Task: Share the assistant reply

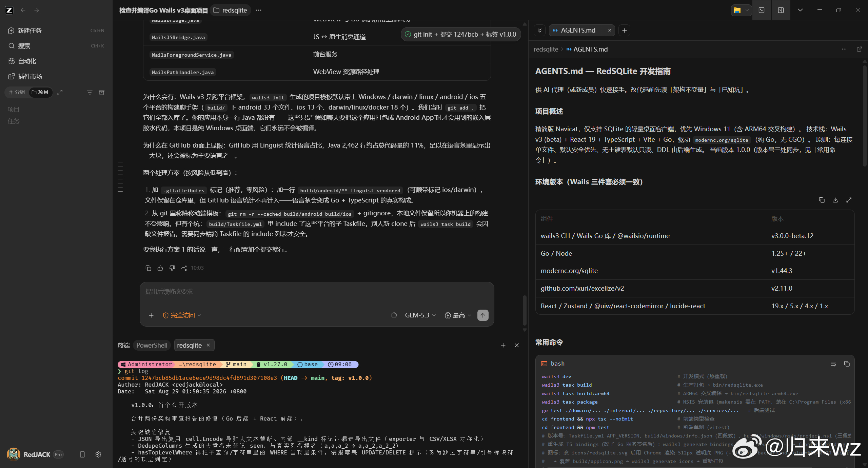Action: click(184, 268)
